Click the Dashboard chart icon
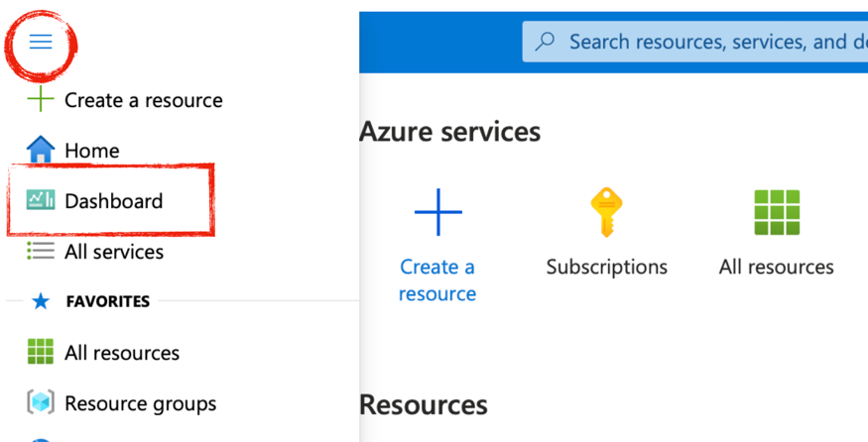868x442 pixels. tap(41, 200)
